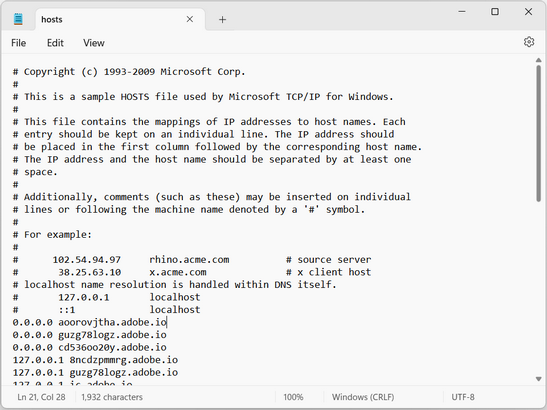Click the x.acme.com example entry

pos(178,272)
